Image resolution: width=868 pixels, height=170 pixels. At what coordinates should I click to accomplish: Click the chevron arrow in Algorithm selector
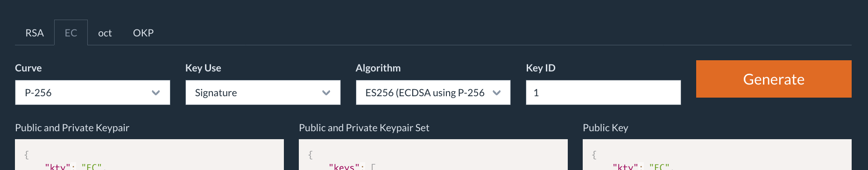(497, 92)
